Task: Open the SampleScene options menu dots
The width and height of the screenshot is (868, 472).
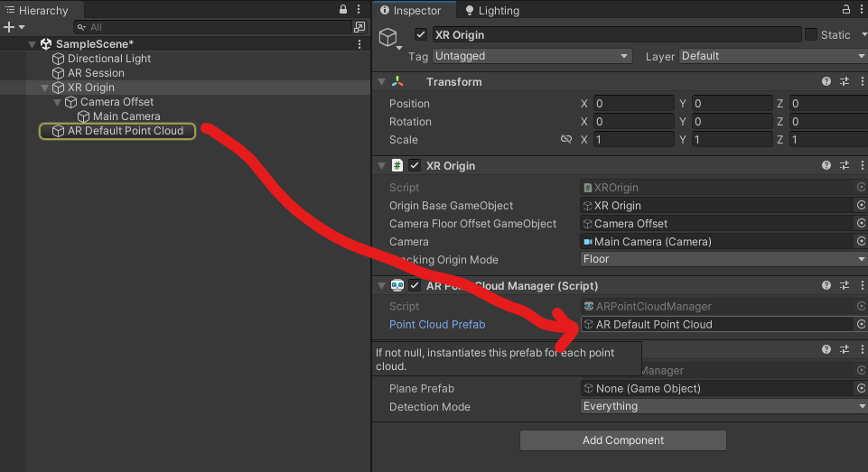Action: (359, 44)
